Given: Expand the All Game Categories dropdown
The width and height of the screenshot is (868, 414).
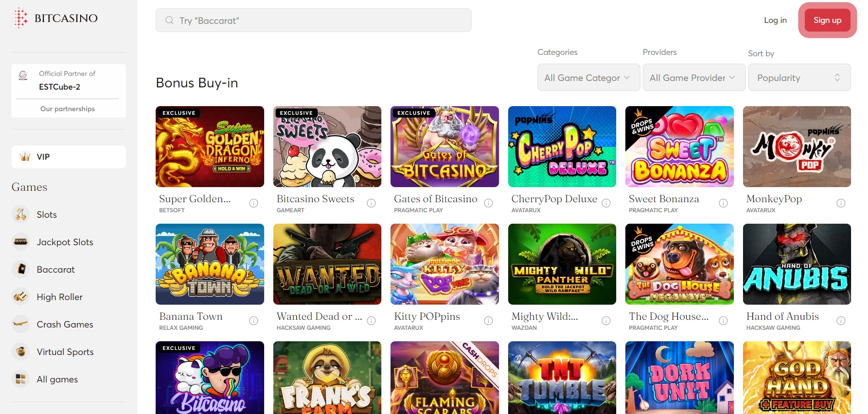Looking at the screenshot, I should click(x=589, y=78).
